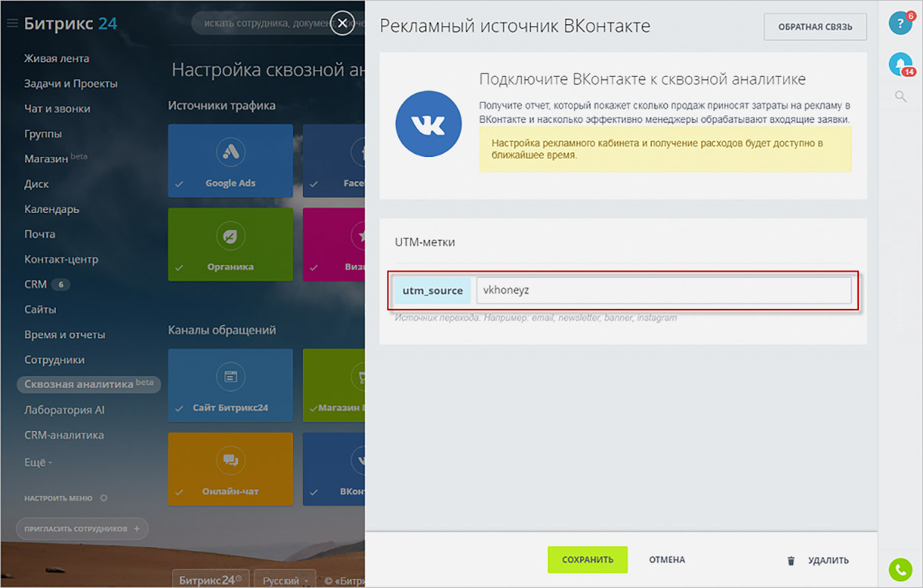Click the yellow notice about рекламного кабинета
This screenshot has height=588, width=923.
(665, 149)
